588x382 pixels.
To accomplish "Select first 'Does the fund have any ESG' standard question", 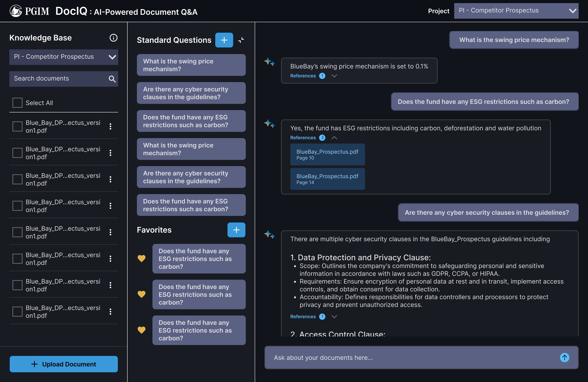I will (x=191, y=121).
